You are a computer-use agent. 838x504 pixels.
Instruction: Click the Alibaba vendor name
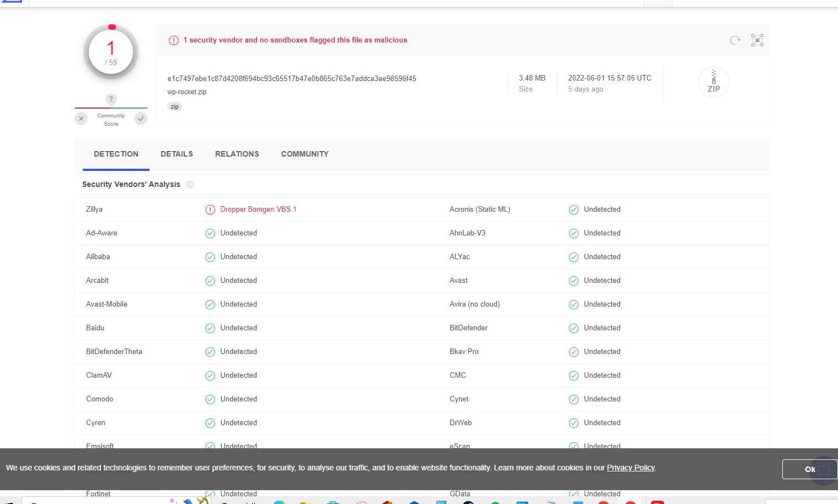(x=98, y=257)
